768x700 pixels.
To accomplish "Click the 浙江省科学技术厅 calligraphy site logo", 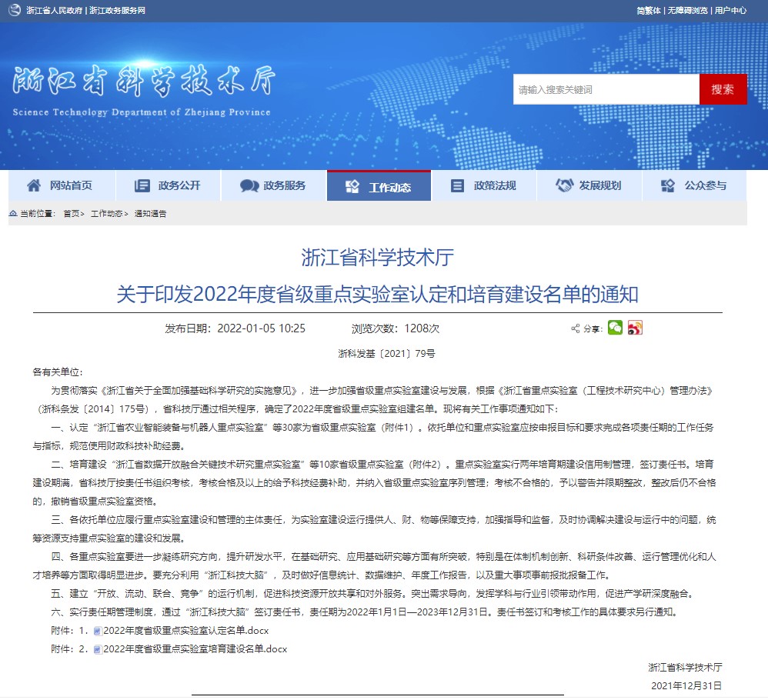I will point(143,81).
